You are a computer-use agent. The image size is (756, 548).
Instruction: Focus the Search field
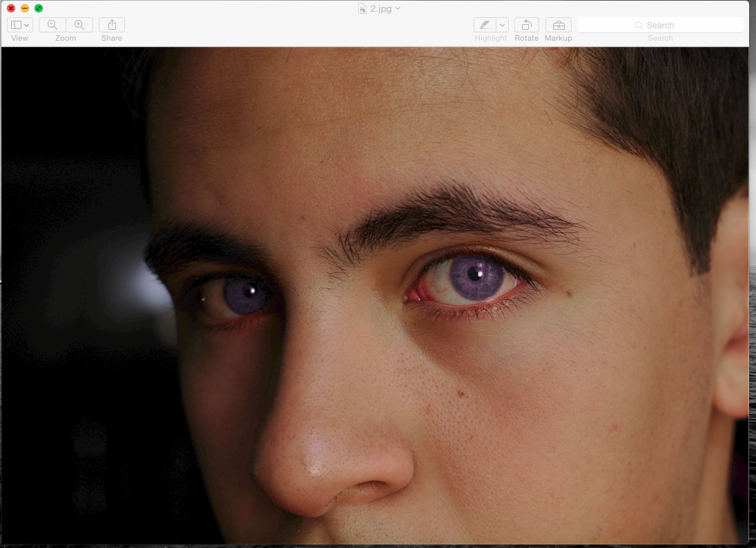point(661,25)
